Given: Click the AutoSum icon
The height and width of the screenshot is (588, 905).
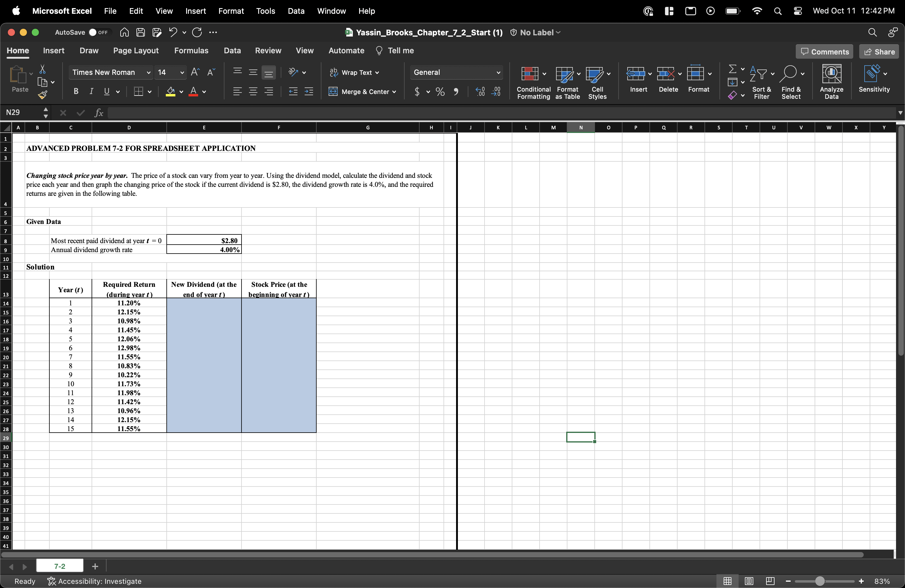Looking at the screenshot, I should point(732,69).
